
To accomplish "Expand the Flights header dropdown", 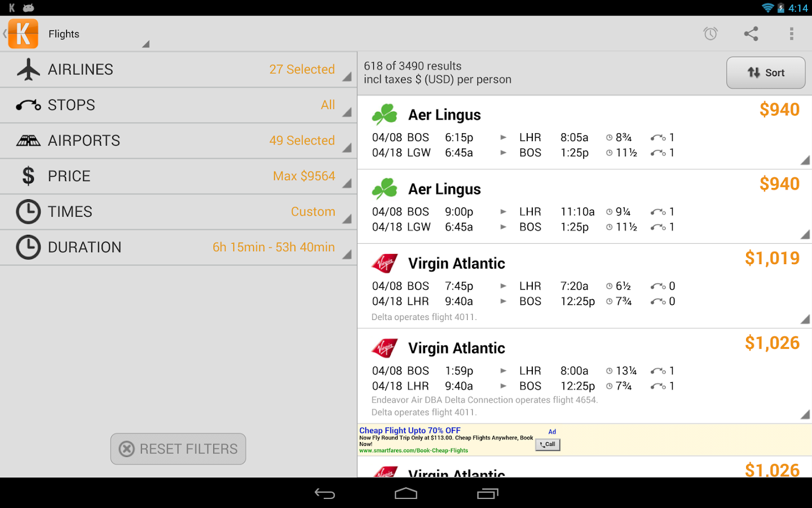I will click(145, 43).
